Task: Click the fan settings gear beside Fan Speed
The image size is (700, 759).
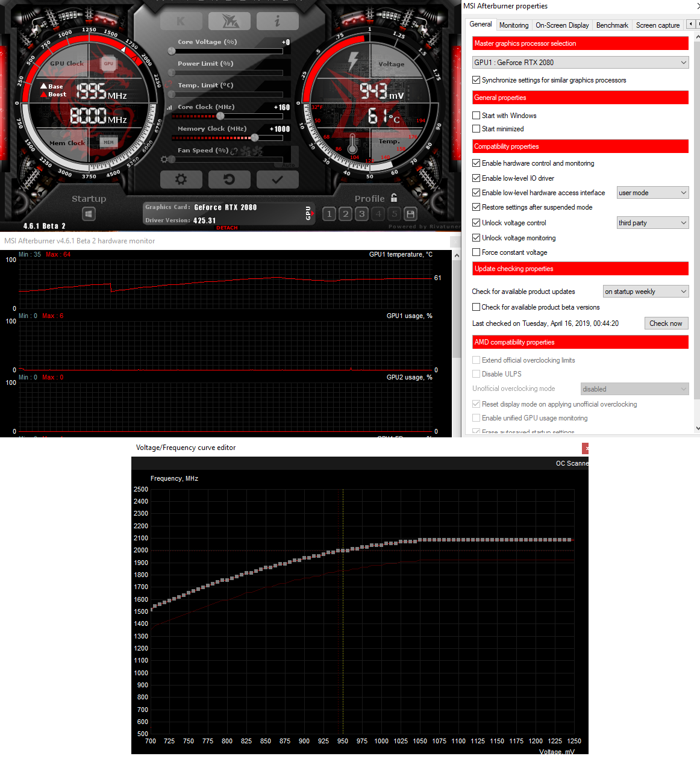Action: click(164, 160)
